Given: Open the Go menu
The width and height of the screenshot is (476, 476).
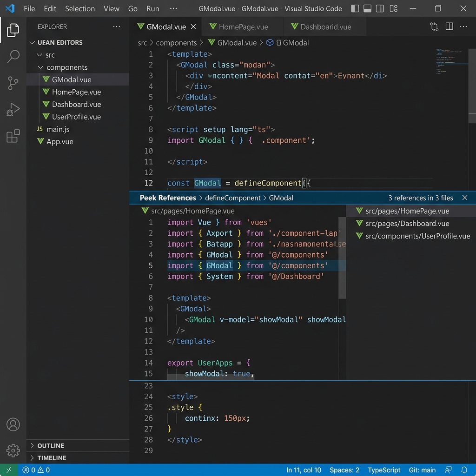Looking at the screenshot, I should point(132,8).
